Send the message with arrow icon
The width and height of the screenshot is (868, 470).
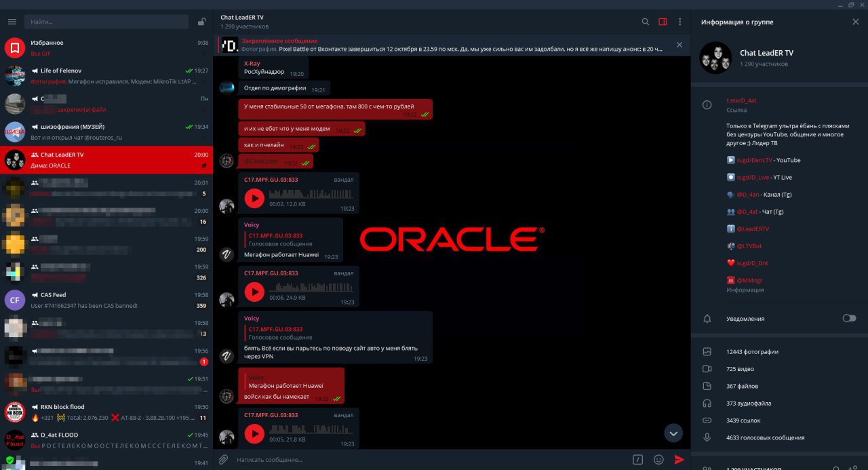679,459
